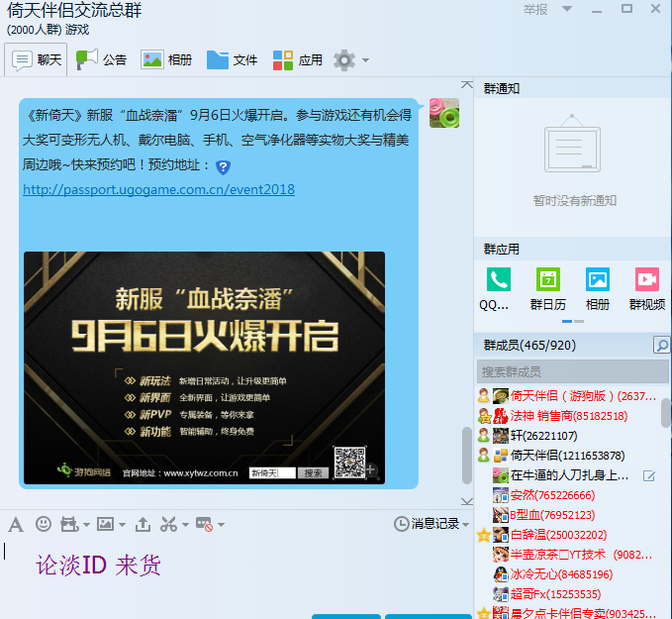Click the edit group card pencil icon

click(649, 475)
